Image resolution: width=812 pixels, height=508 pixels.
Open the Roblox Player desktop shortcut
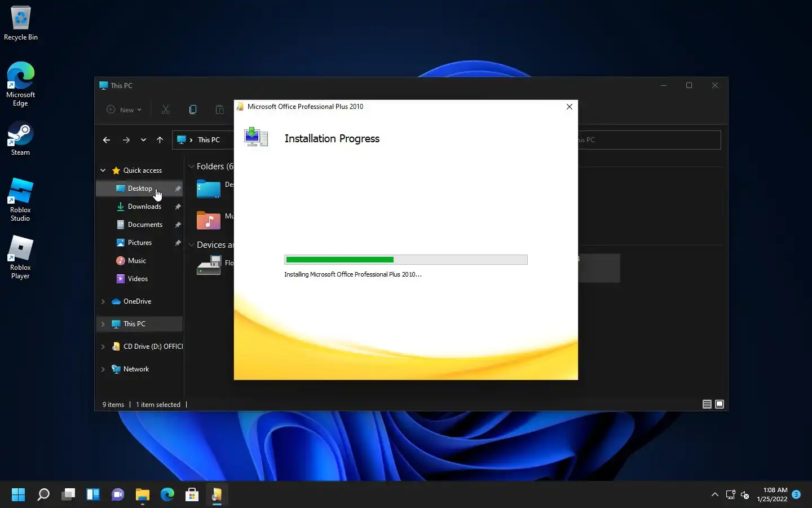tap(20, 257)
